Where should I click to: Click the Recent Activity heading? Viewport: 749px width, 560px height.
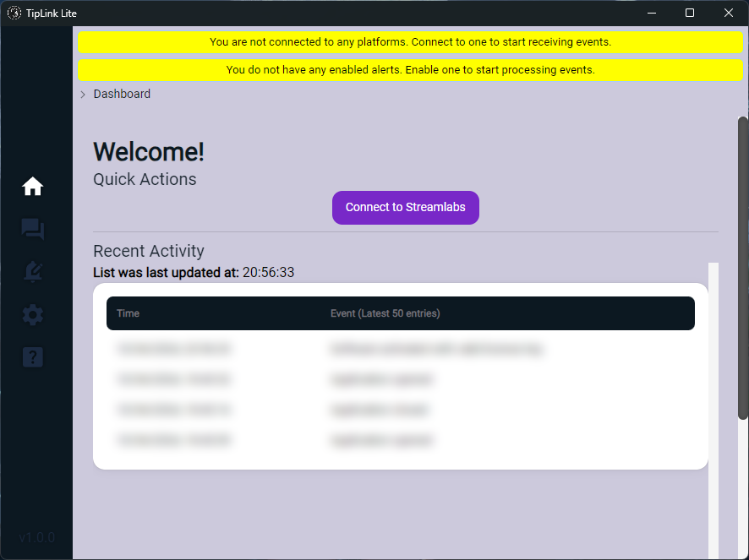[x=149, y=251]
